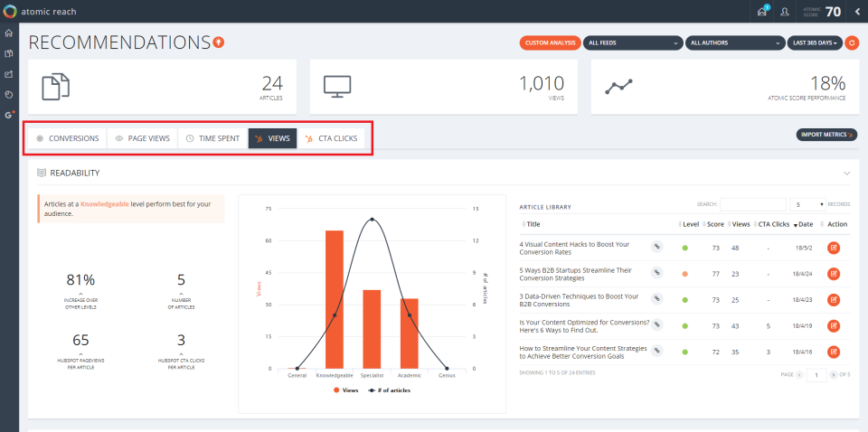868x432 pixels.
Task: Collapse the Readability section chevron
Action: (x=846, y=174)
